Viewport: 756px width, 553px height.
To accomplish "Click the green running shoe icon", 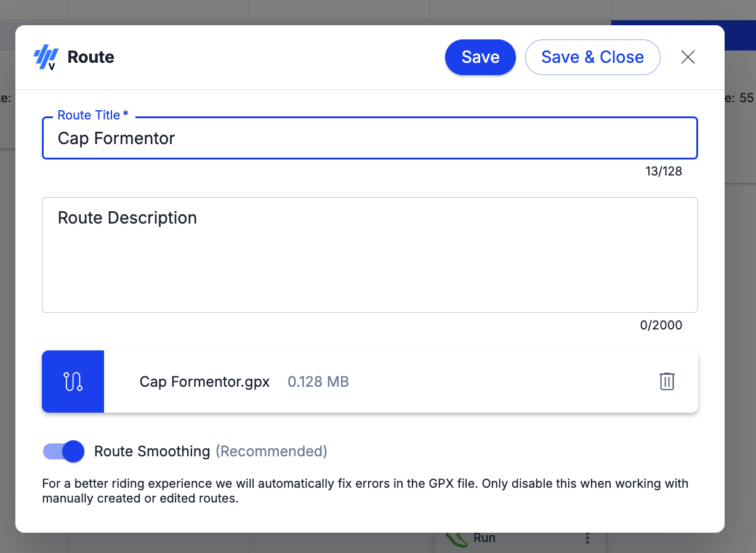I will point(456,539).
